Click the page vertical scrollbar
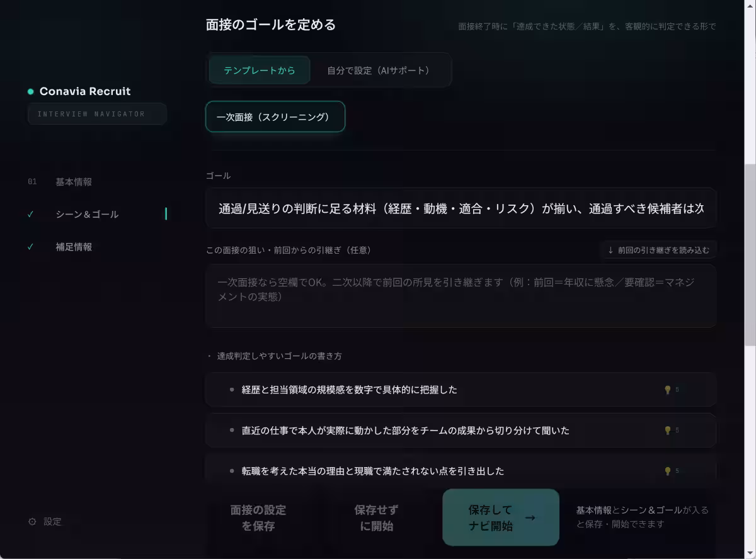 [750, 255]
